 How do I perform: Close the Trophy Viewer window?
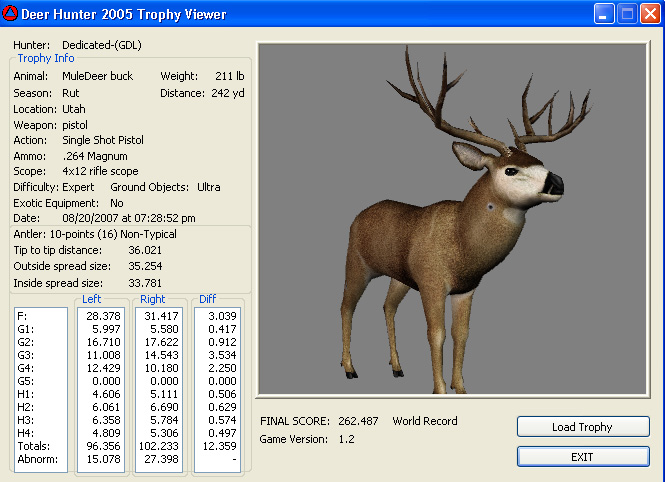pyautogui.click(x=650, y=14)
